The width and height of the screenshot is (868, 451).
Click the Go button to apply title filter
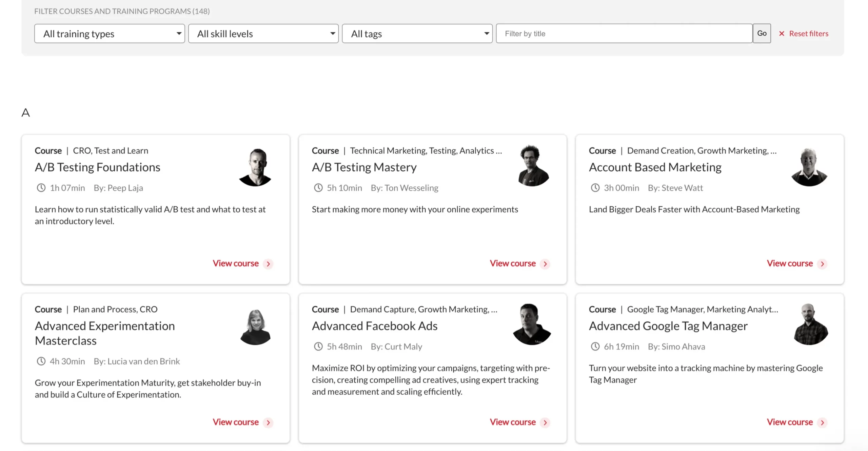point(762,33)
